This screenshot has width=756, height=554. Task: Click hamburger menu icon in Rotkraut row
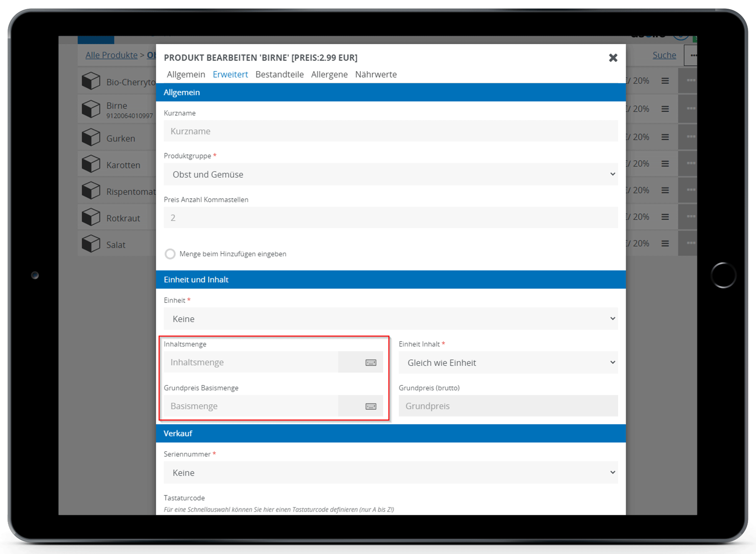(665, 217)
